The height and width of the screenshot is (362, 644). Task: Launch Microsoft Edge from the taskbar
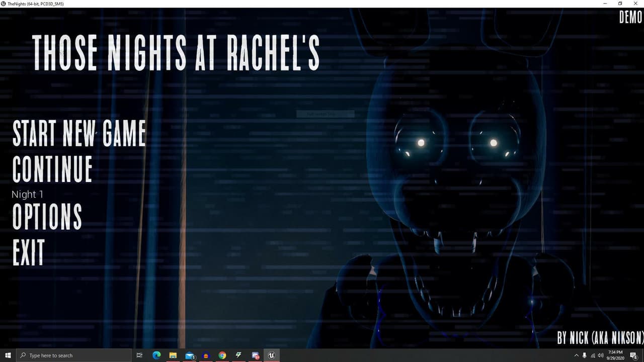156,355
